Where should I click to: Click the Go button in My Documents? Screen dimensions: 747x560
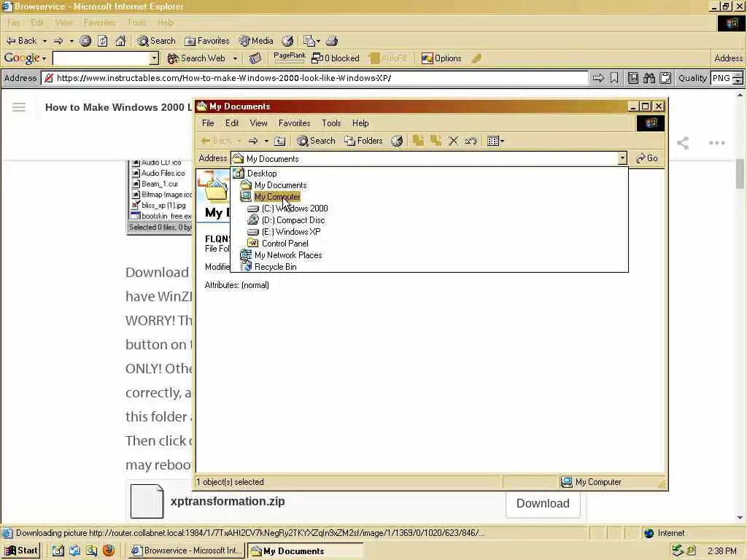click(647, 158)
